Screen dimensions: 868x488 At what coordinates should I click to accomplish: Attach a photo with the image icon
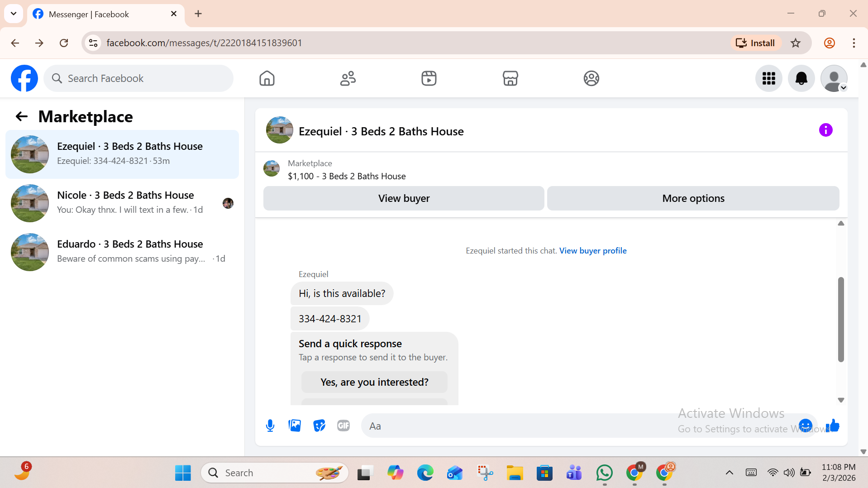coord(295,426)
